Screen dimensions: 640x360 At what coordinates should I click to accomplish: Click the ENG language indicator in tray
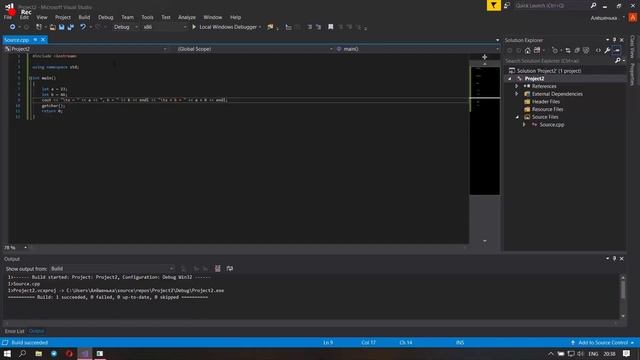[x=593, y=354]
